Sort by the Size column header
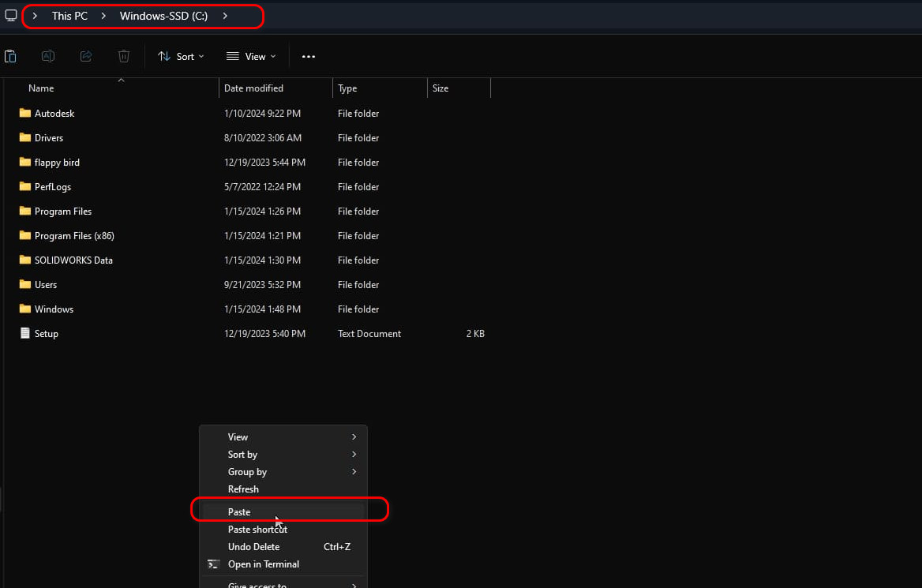 tap(440, 88)
